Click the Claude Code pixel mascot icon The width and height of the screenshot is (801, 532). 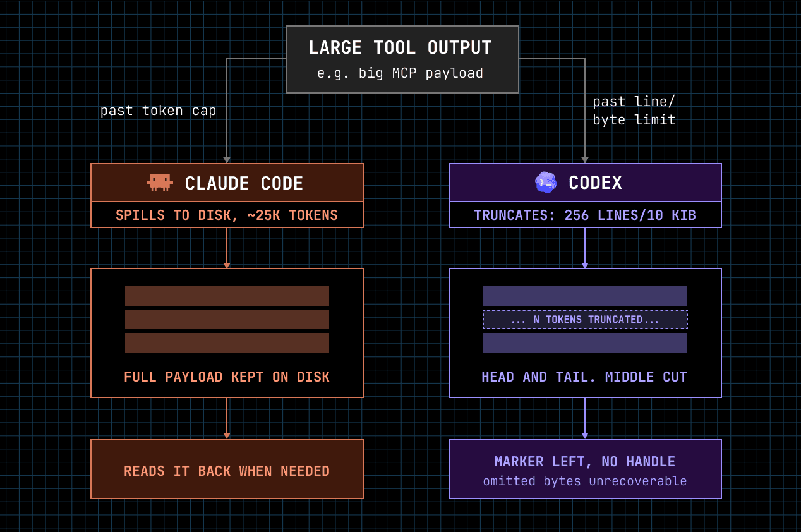pyautogui.click(x=160, y=183)
